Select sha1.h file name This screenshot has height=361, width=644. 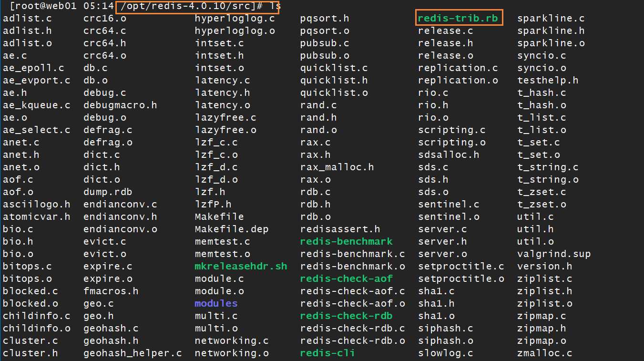[436, 303]
